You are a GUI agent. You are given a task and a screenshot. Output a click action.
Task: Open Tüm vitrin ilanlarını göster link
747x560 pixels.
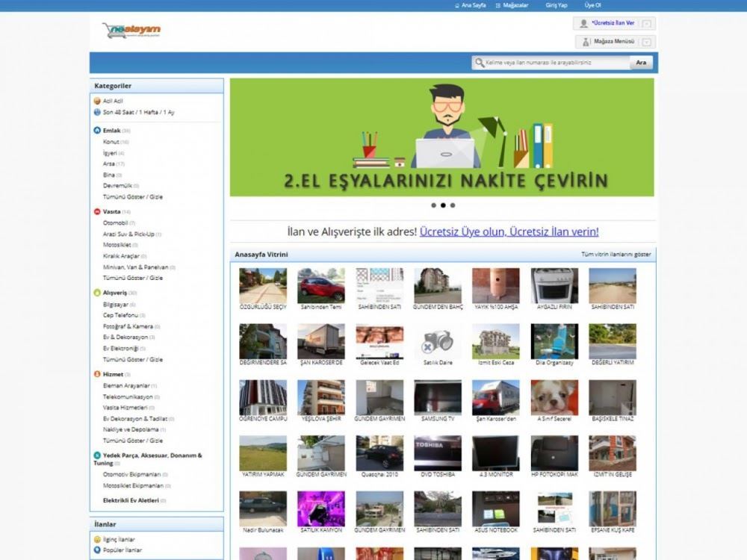(616, 255)
